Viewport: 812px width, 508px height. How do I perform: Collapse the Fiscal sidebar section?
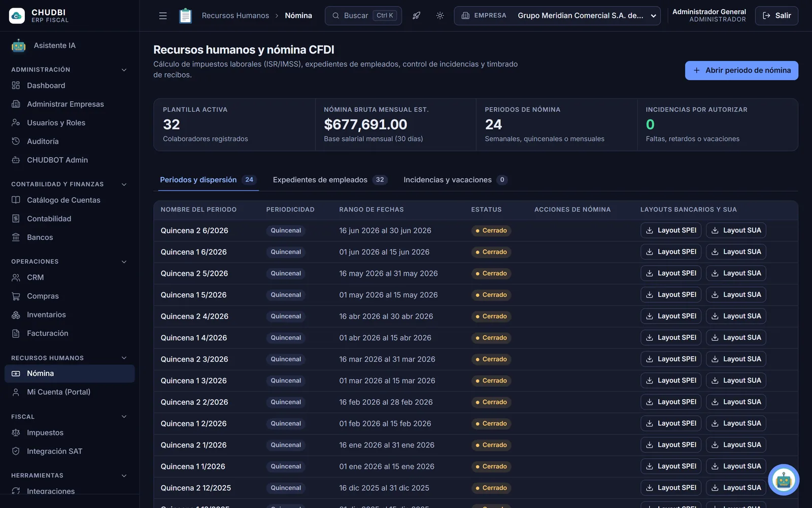coord(124,417)
